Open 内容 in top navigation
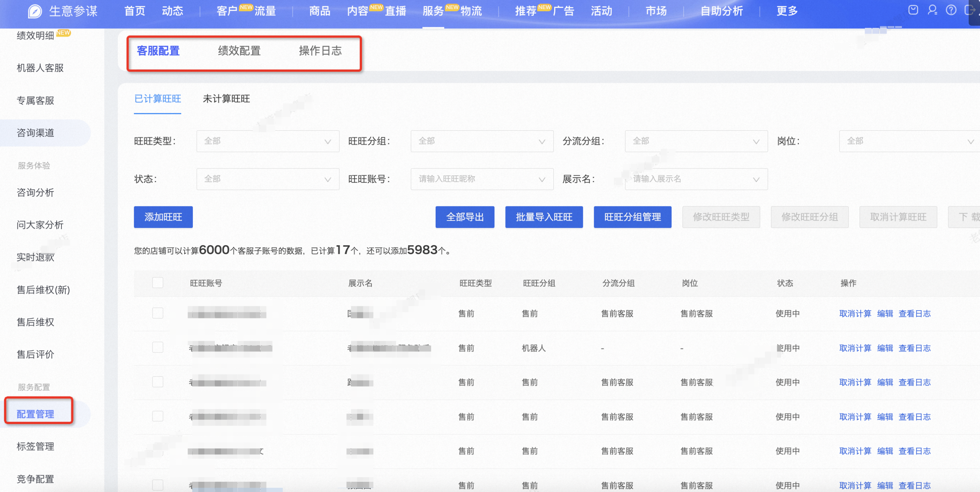 357,11
